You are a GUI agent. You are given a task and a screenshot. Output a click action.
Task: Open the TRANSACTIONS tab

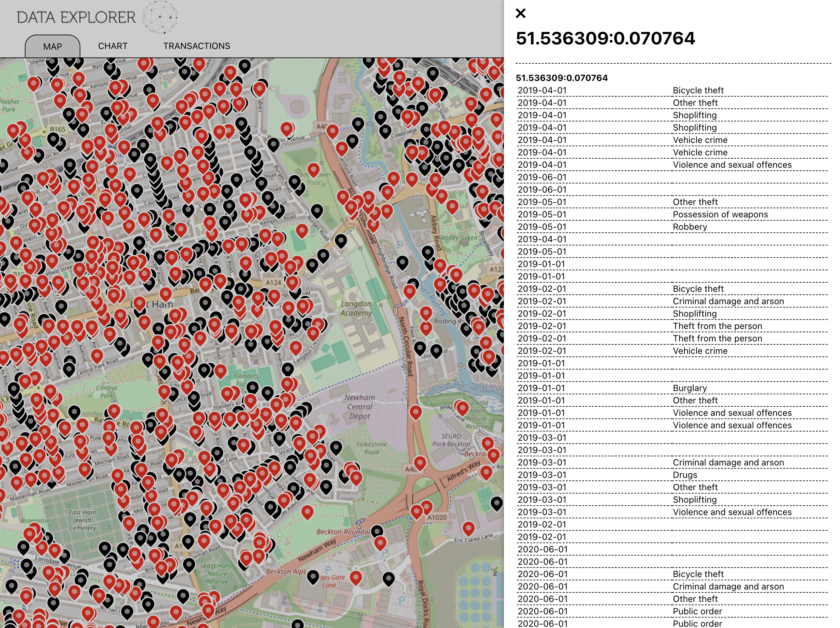196,46
